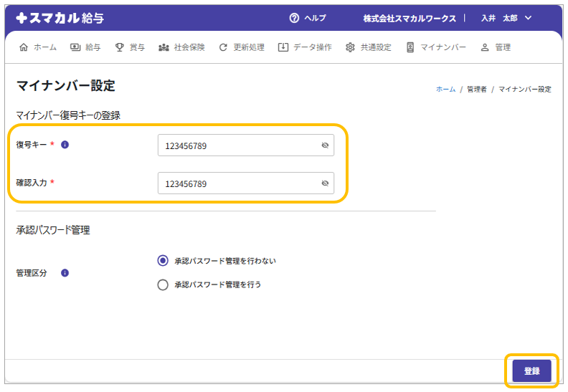Viewport: 568px width, 392px height.
Task: Select 承認パスワード管理を行う radio option
Action: click(163, 285)
